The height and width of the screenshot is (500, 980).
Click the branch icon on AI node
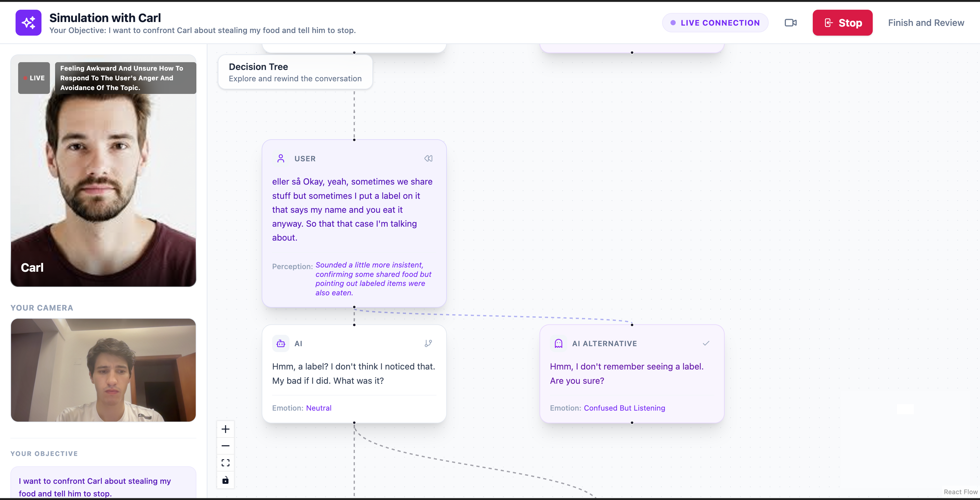tap(428, 343)
